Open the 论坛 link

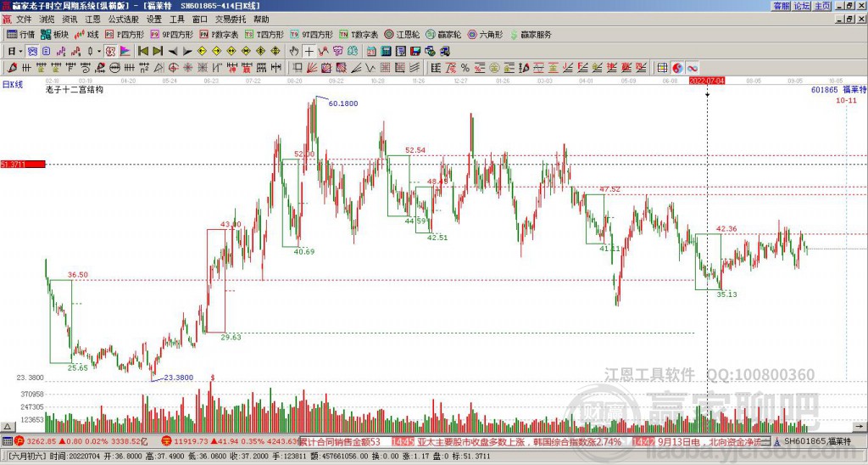click(802, 6)
